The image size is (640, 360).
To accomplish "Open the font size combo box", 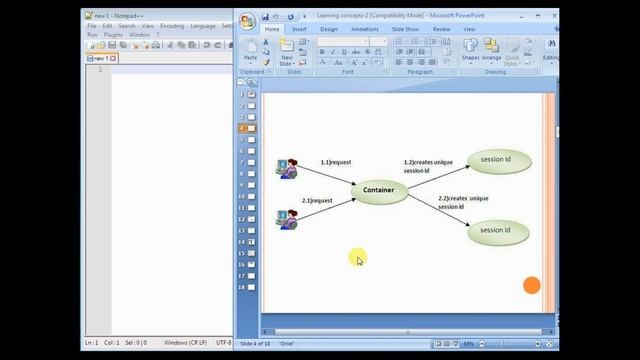I will [x=379, y=42].
